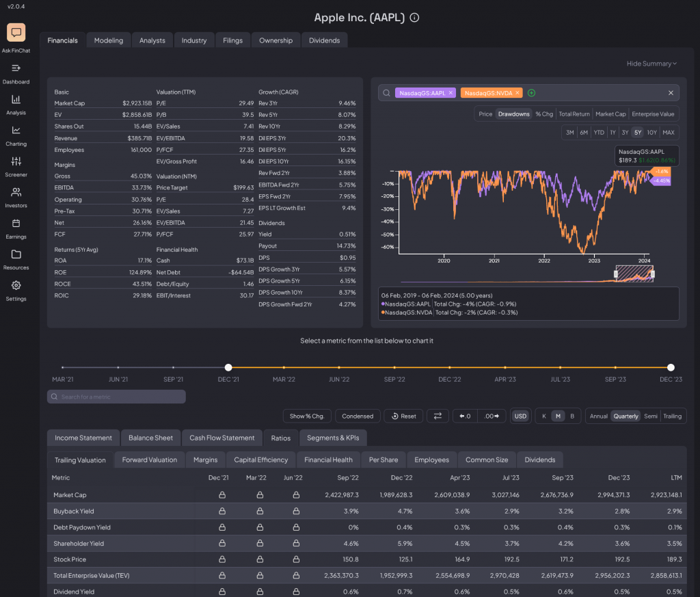700x597 pixels.
Task: Add another ticker with the green plus icon
Action: (531, 93)
